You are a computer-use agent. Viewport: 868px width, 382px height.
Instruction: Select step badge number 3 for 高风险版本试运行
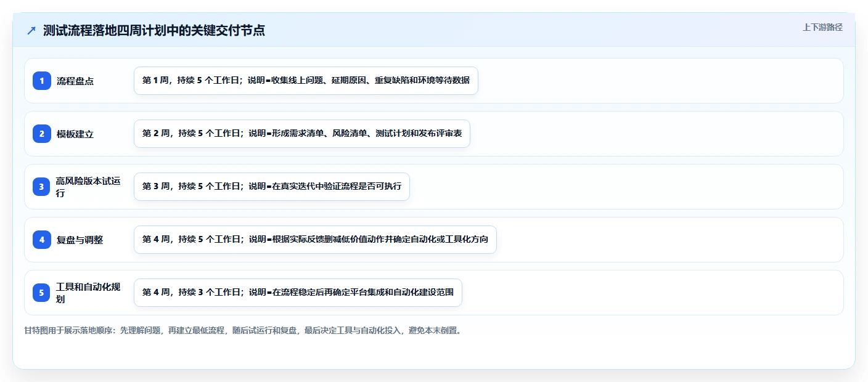42,187
